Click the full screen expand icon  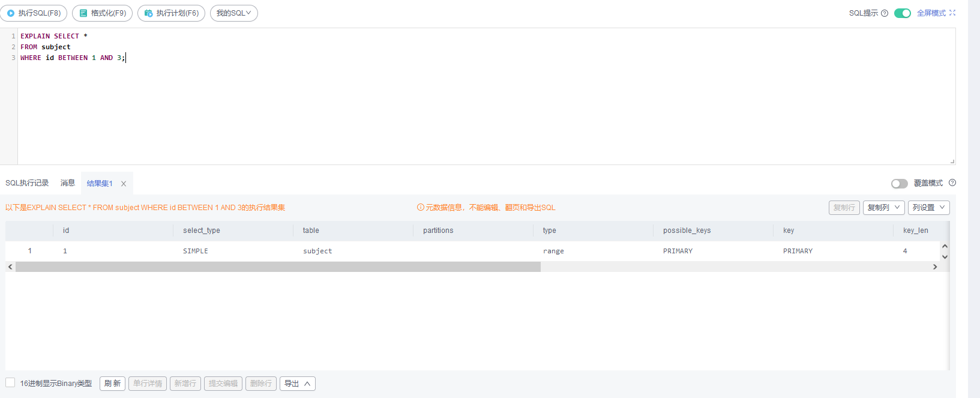point(952,13)
